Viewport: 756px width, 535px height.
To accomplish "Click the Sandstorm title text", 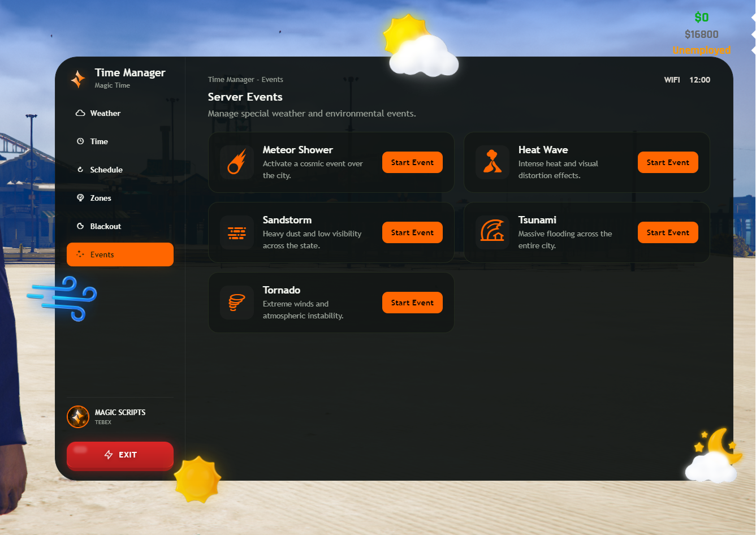I will tap(287, 220).
